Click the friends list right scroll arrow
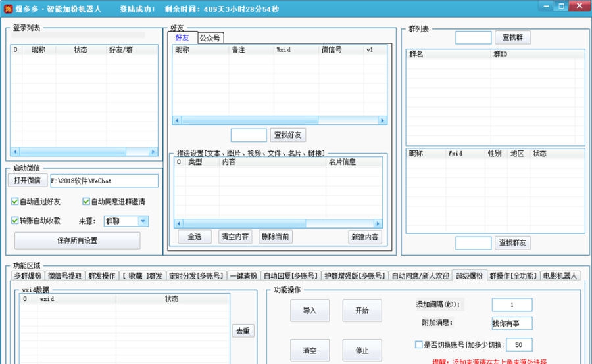The width and height of the screenshot is (592, 364). tap(382, 120)
